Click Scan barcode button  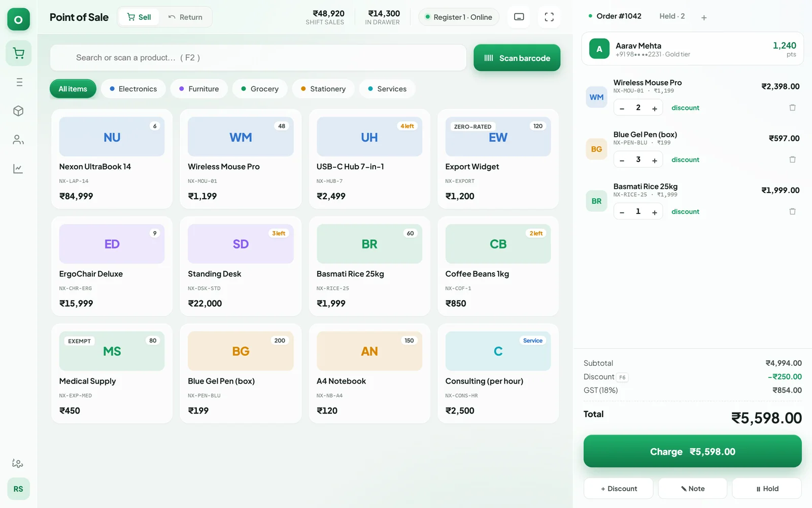[517, 58]
